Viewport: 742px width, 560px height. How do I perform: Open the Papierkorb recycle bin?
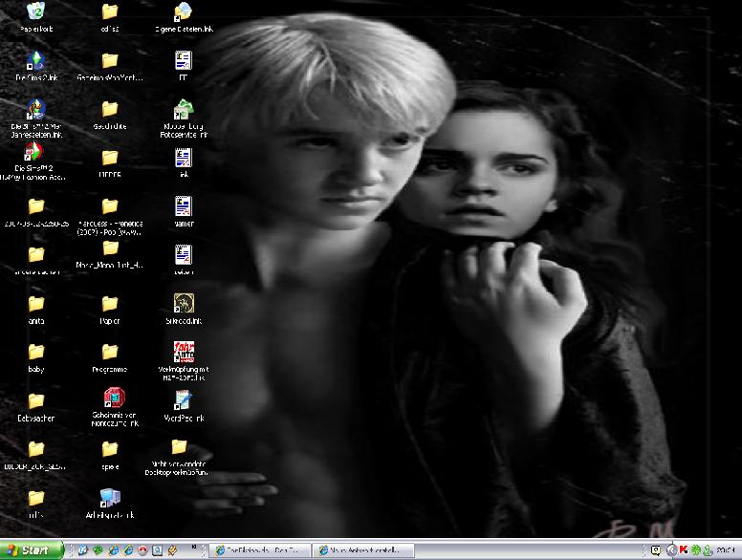[x=36, y=12]
